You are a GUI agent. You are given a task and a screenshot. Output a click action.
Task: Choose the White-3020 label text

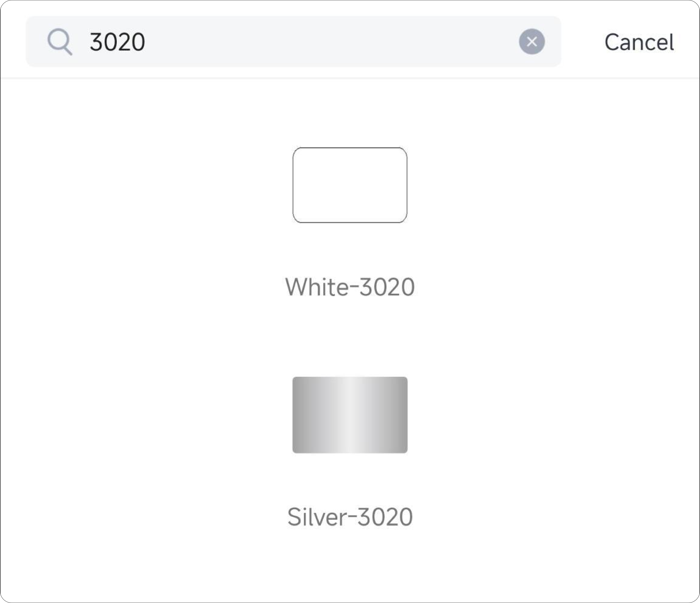350,287
